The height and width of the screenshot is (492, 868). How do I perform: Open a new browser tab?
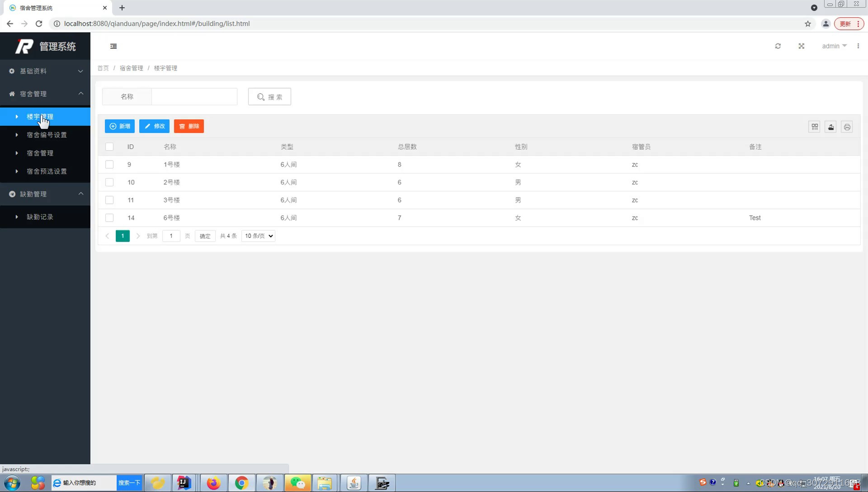(122, 8)
